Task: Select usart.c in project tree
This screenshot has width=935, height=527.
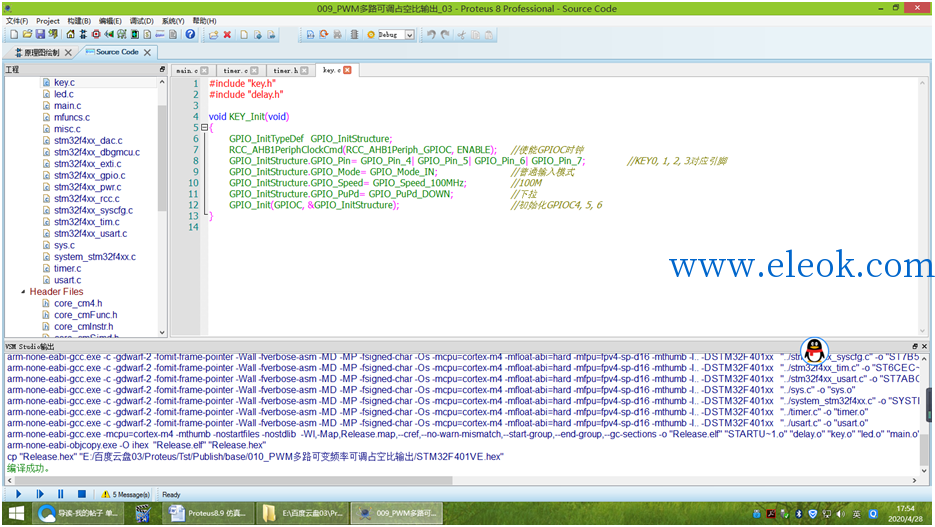Action: pyautogui.click(x=67, y=280)
